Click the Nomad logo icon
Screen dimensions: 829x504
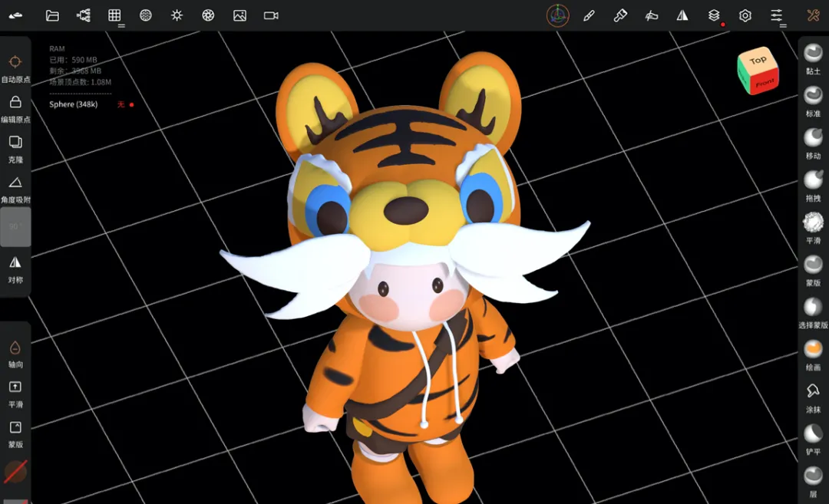click(16, 15)
